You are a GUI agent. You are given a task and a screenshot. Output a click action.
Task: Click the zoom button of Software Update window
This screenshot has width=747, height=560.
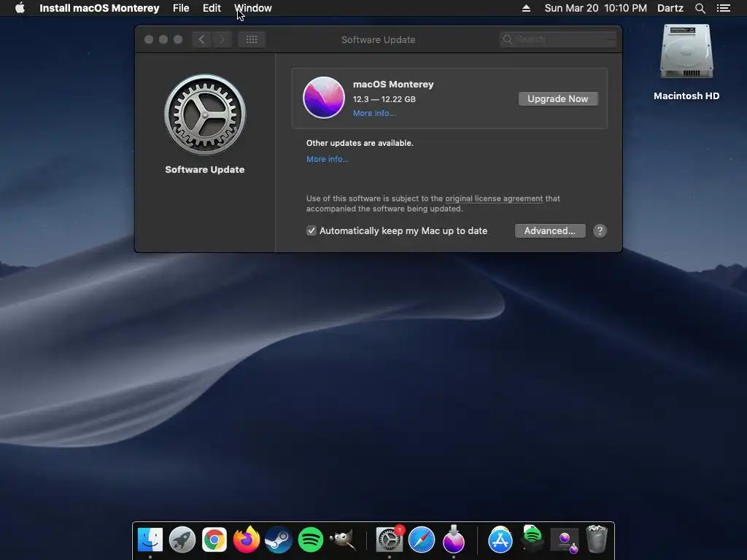coord(178,39)
